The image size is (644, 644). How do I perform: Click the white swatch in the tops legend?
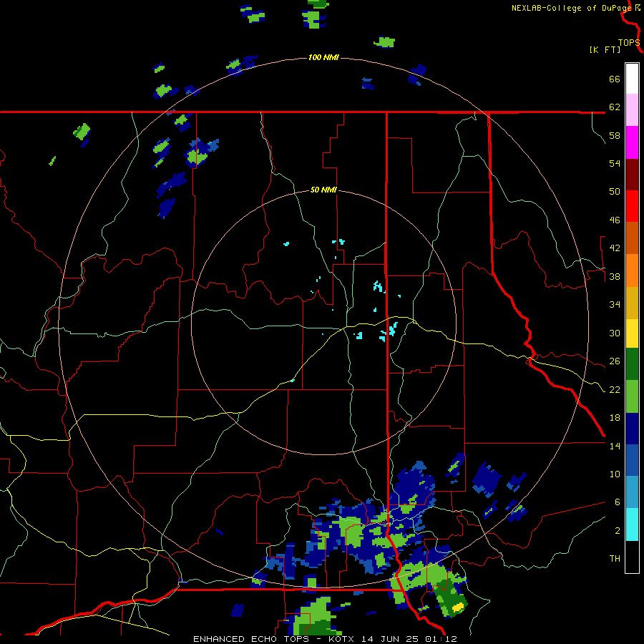pyautogui.click(x=632, y=79)
